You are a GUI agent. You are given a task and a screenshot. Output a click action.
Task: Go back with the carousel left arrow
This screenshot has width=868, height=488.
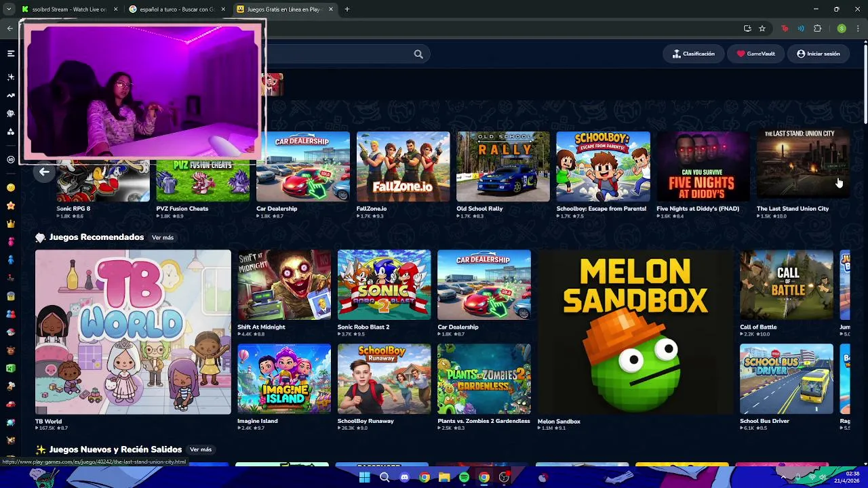coord(44,172)
